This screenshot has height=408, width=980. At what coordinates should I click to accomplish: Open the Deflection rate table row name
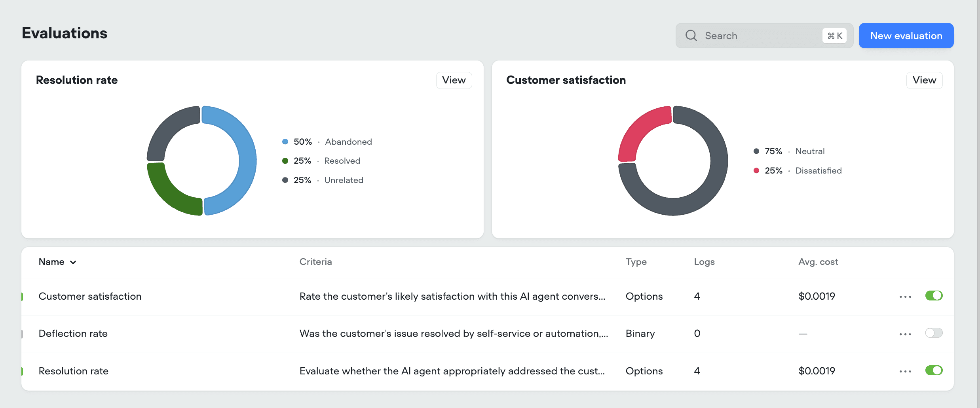click(73, 334)
